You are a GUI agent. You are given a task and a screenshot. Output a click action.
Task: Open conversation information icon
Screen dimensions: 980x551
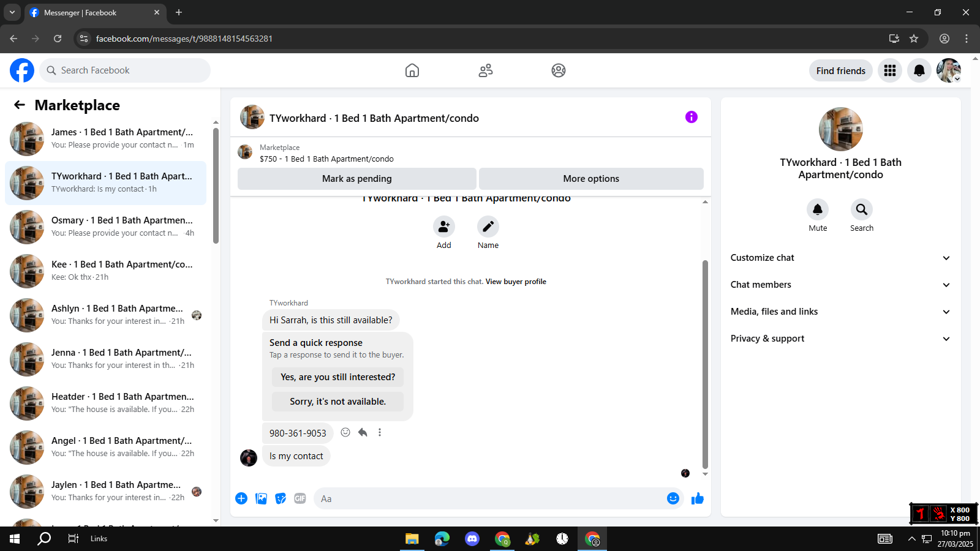coord(692,117)
